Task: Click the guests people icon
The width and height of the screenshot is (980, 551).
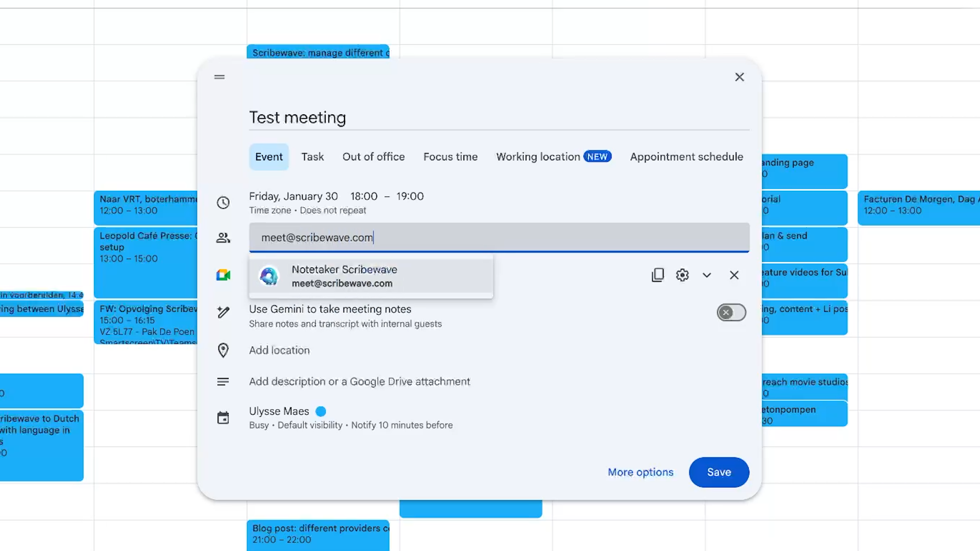Action: click(223, 238)
